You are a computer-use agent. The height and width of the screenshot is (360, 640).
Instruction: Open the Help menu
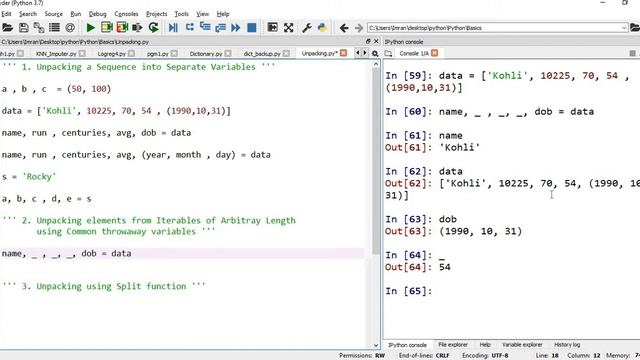tap(223, 14)
